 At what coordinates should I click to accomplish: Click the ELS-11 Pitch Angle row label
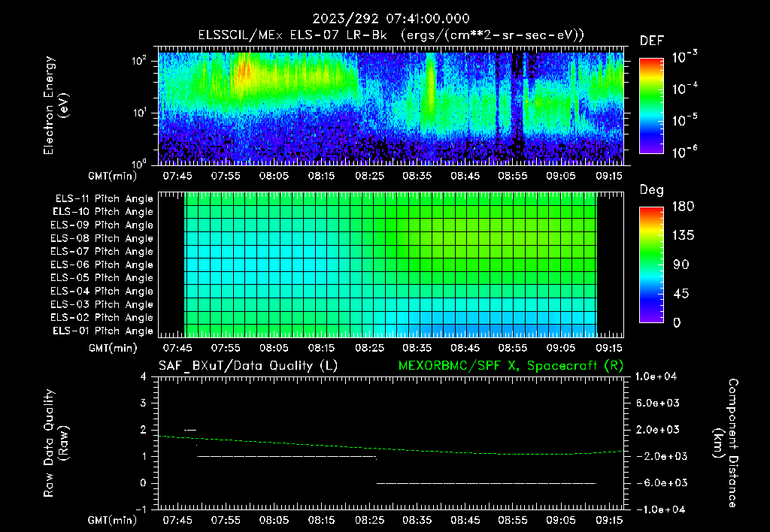tap(104, 199)
